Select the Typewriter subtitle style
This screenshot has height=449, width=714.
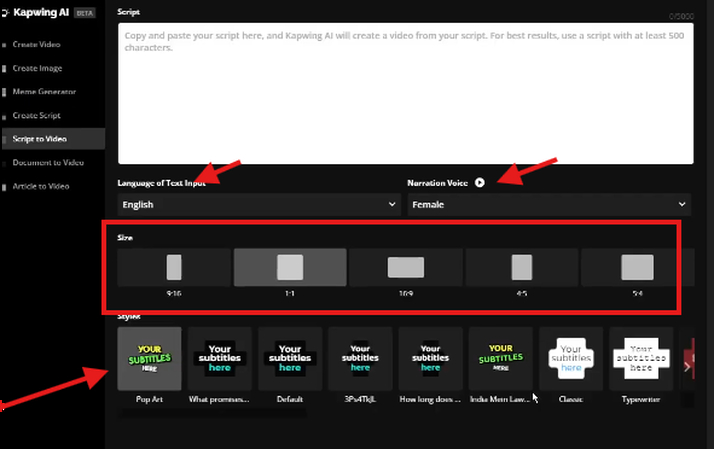click(641, 358)
